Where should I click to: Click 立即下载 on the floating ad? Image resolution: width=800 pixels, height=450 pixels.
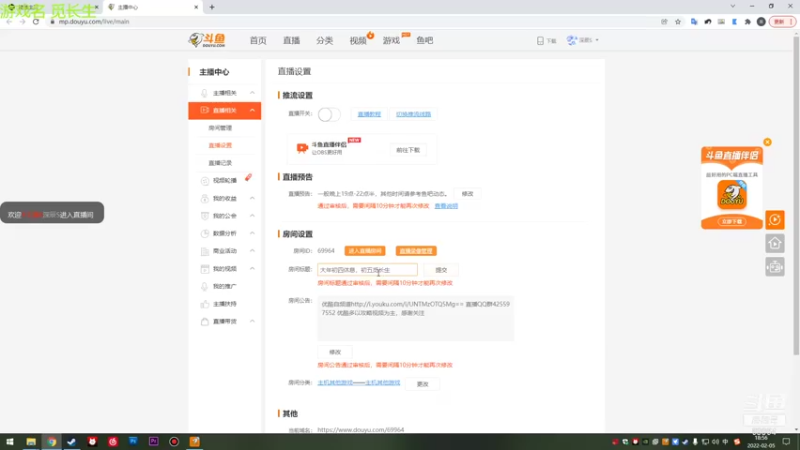pyautogui.click(x=732, y=221)
